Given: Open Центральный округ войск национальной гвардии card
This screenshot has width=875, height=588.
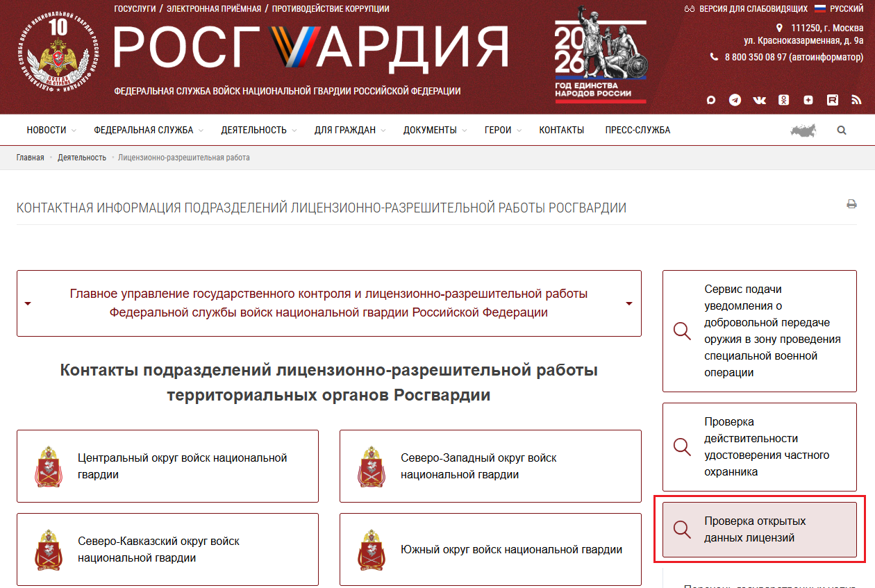Looking at the screenshot, I should [x=167, y=466].
